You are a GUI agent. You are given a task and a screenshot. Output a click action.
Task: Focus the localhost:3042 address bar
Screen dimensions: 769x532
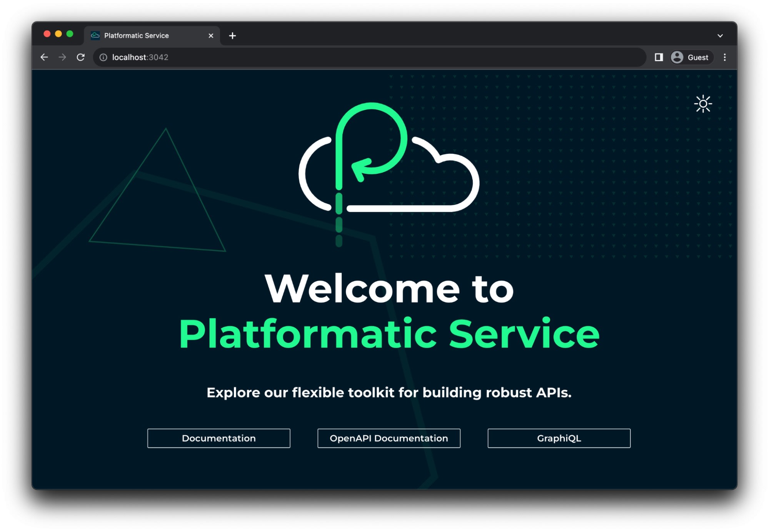tap(369, 57)
